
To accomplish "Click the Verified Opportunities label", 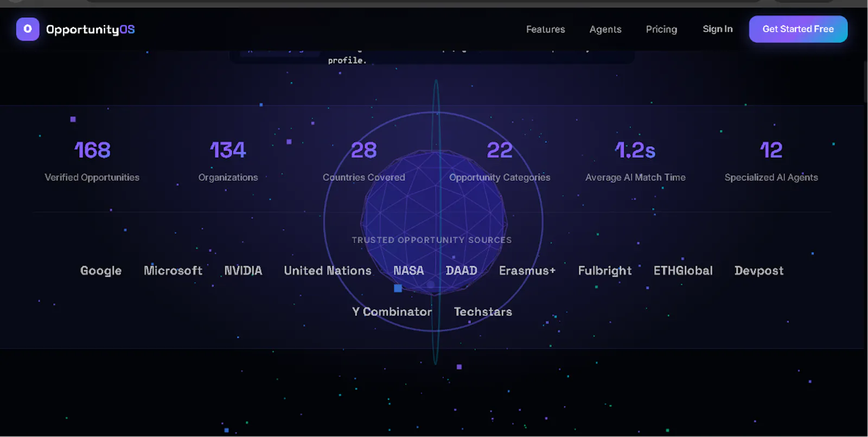I will tap(92, 178).
